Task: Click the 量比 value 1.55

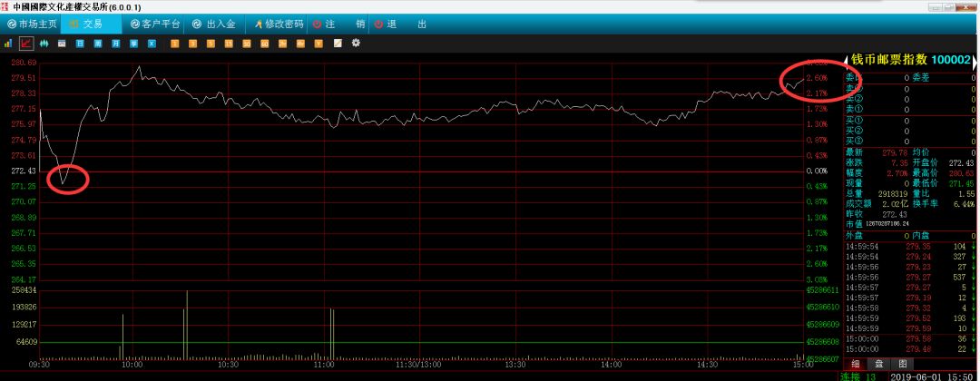Action: [967, 194]
